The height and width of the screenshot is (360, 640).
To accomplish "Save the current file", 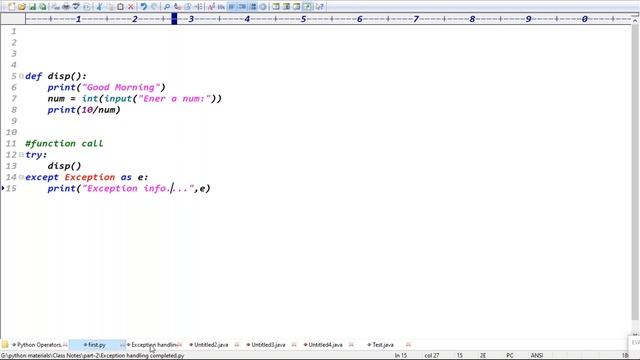I will point(32,7).
